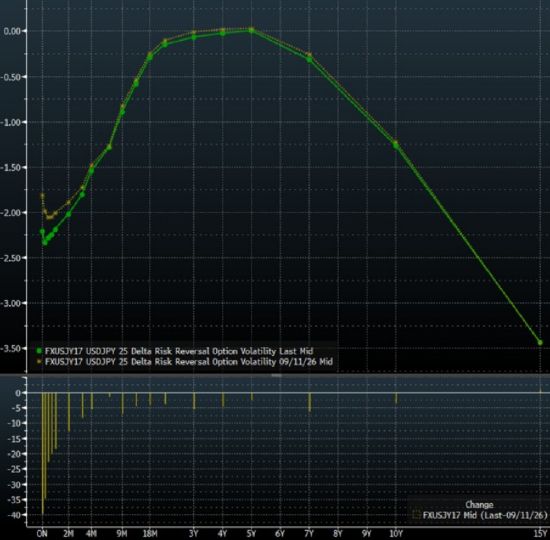Click the 15Y green data point
Image resolution: width=550 pixels, height=540 pixels.
coord(540,342)
